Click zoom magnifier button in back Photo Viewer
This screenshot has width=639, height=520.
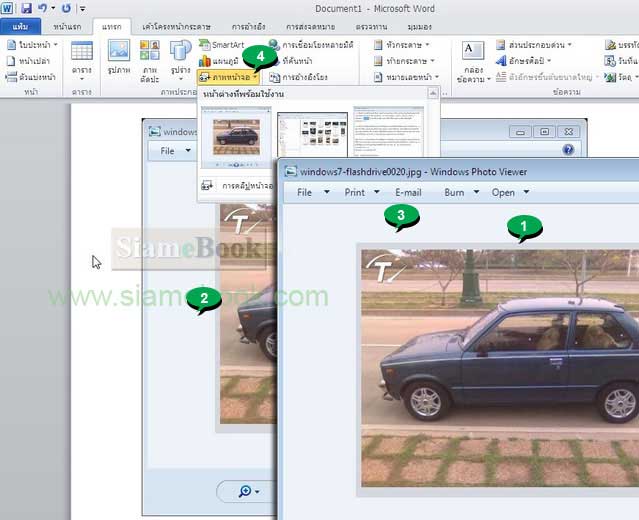[x=248, y=491]
